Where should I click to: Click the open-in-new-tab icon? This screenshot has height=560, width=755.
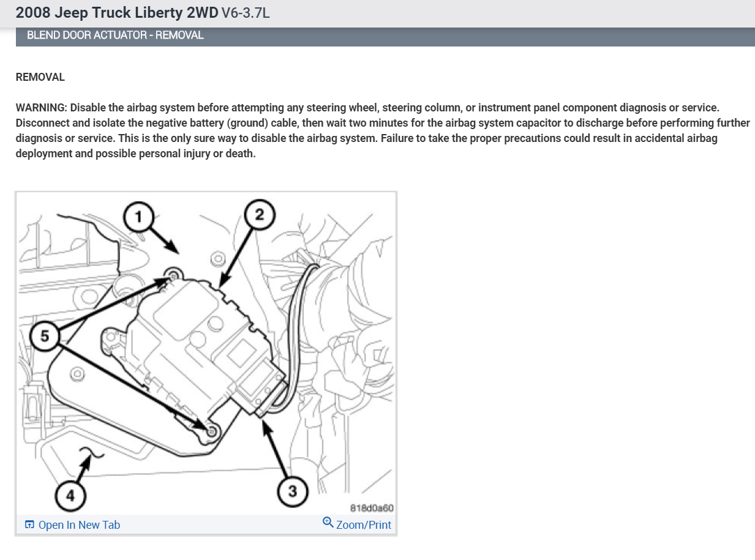[x=29, y=525]
